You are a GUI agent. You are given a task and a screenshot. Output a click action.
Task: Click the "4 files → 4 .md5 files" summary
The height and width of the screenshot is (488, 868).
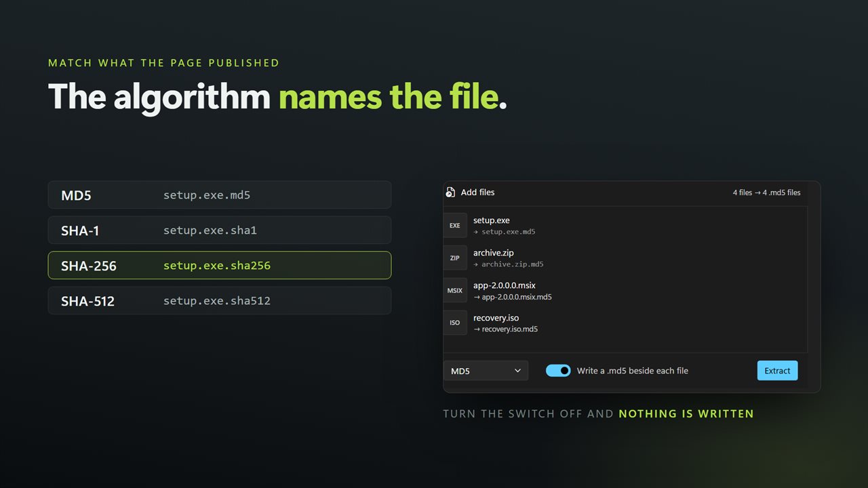[x=766, y=192]
